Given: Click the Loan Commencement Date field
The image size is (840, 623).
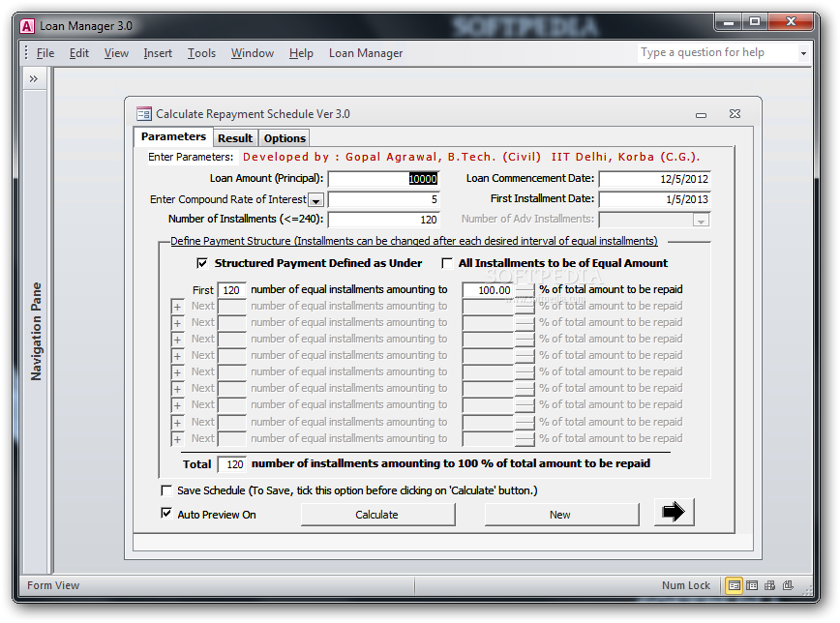Looking at the screenshot, I should [654, 179].
